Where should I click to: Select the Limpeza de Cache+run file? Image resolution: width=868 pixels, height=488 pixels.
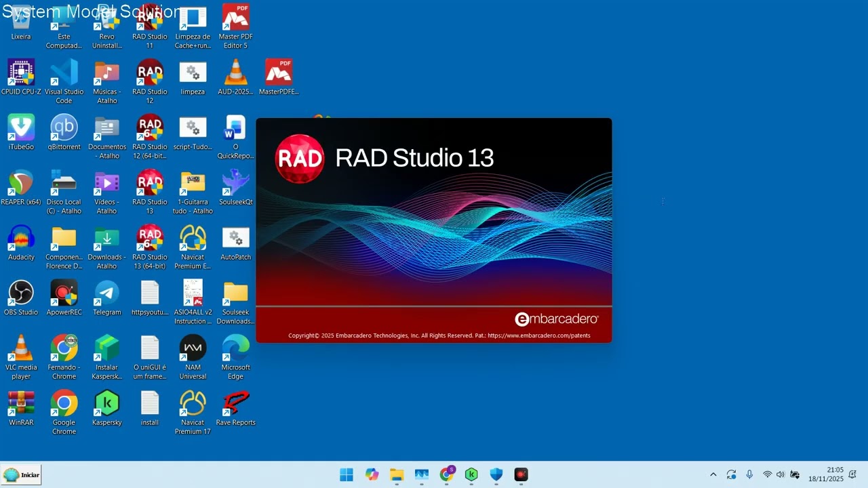pos(193,27)
